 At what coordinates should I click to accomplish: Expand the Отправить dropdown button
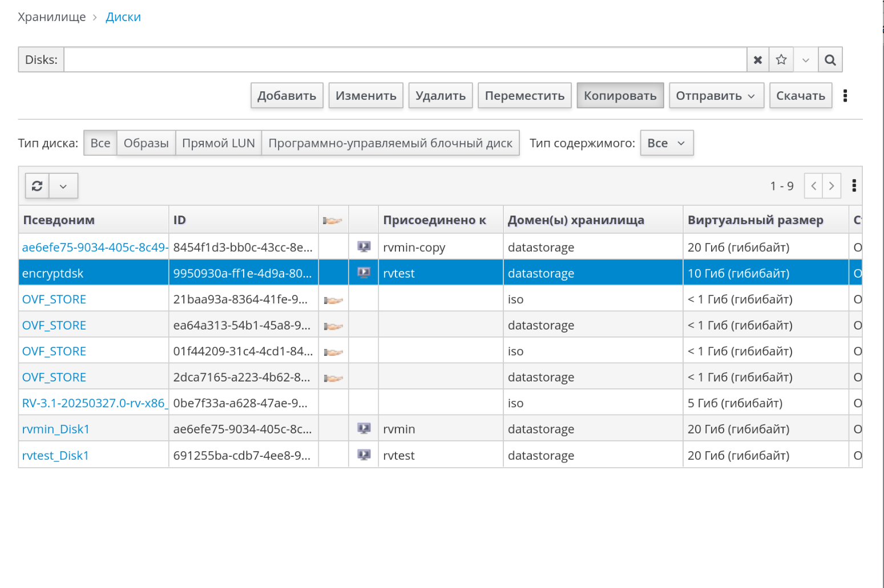(716, 96)
